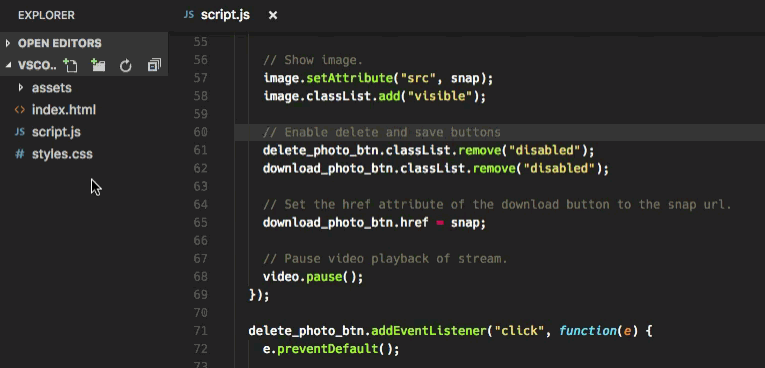Viewport: 765px width, 368px height.
Task: Refresh the explorer file tree
Action: [x=126, y=65]
